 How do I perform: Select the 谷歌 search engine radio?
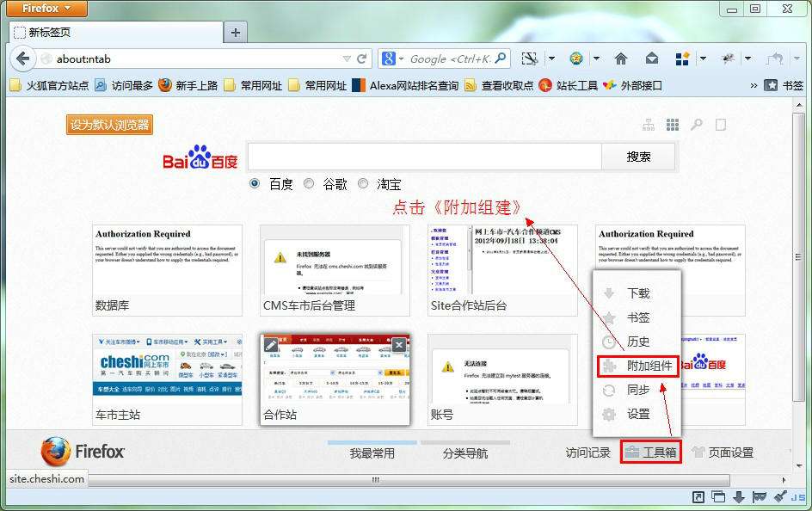tap(309, 183)
